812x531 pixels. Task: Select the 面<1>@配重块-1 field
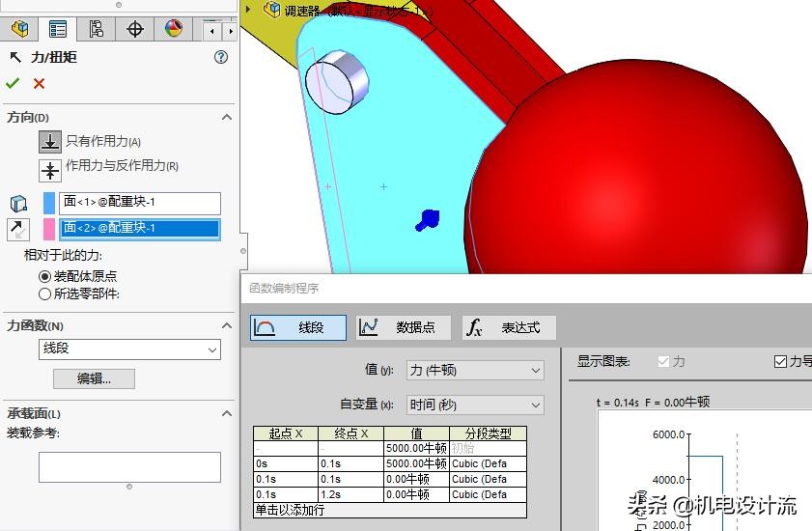click(140, 203)
